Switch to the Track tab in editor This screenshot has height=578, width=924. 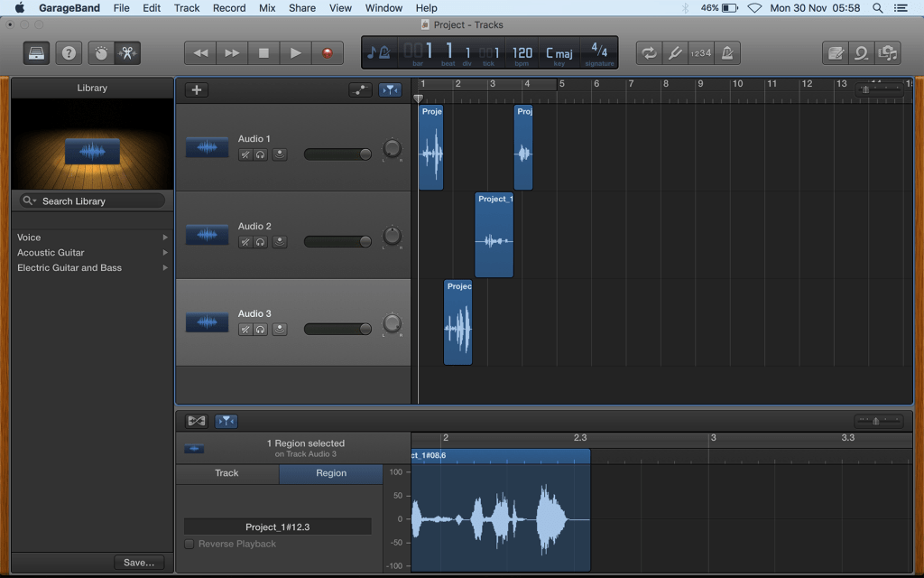click(226, 473)
